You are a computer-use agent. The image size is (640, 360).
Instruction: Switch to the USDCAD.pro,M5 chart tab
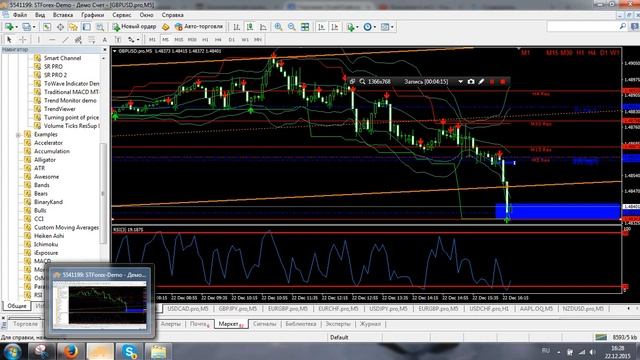click(x=188, y=309)
